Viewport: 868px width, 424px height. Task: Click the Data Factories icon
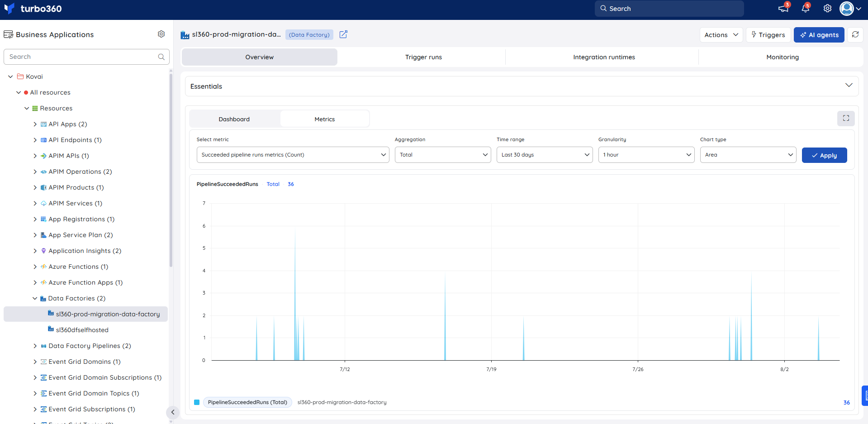[x=43, y=298]
